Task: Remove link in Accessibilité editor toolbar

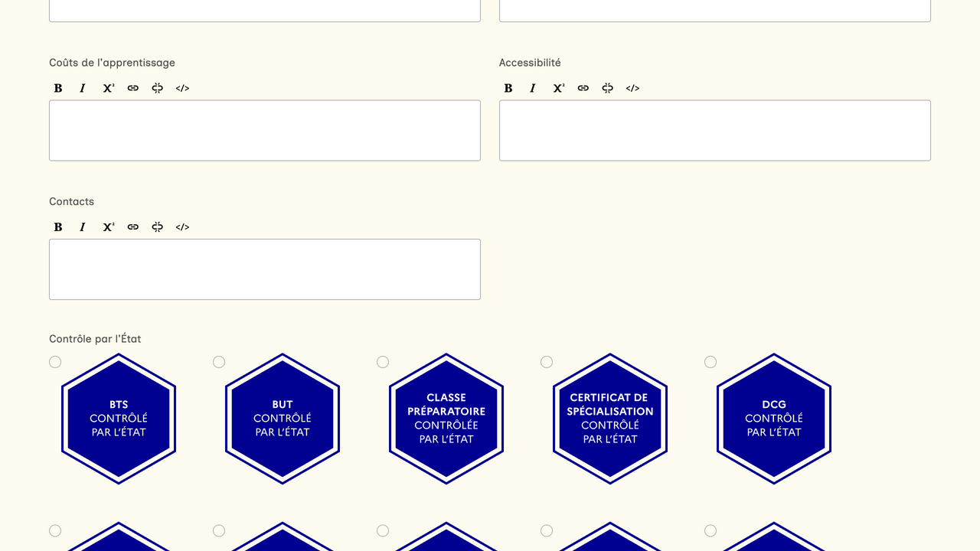Action: pos(608,88)
